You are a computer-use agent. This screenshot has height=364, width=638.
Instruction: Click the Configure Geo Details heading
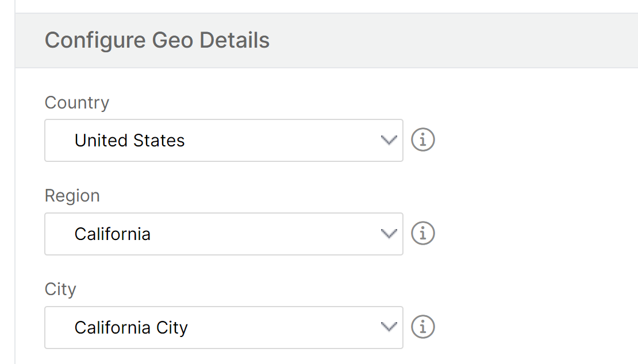[x=157, y=40]
